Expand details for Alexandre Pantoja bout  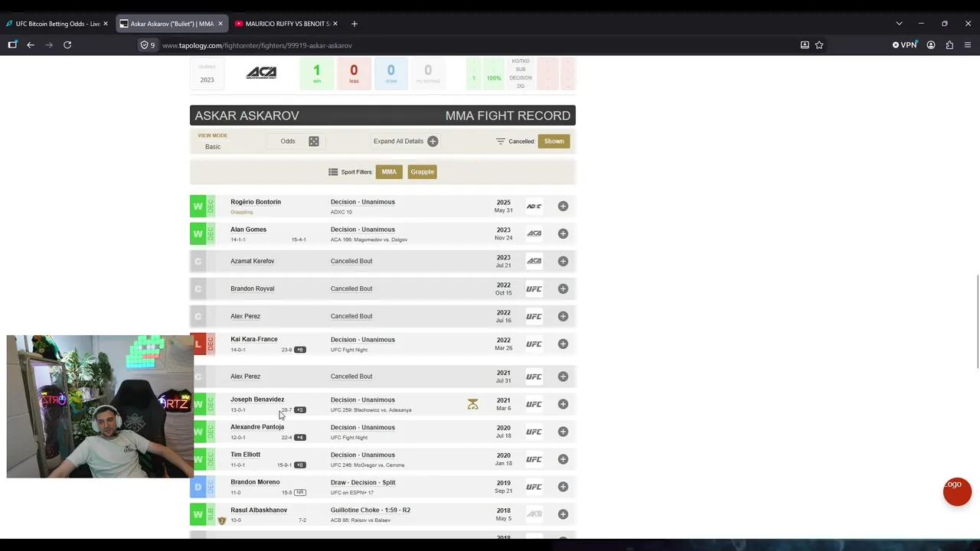click(x=563, y=432)
